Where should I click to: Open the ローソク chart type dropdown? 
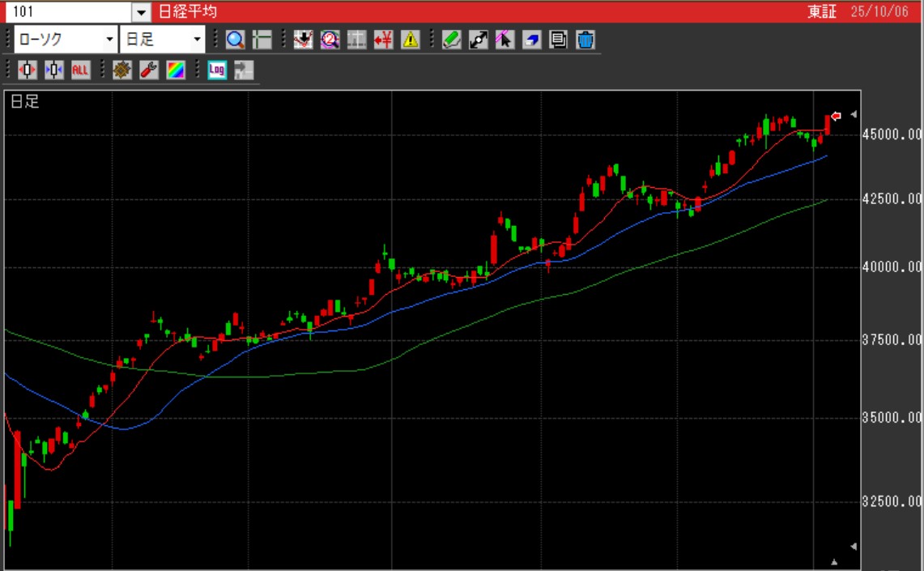66,40
